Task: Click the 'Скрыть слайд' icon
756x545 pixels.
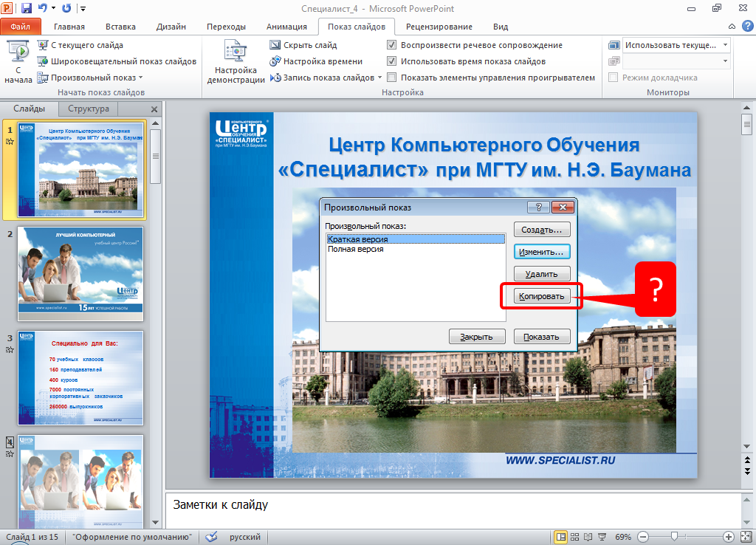Action: (x=275, y=45)
